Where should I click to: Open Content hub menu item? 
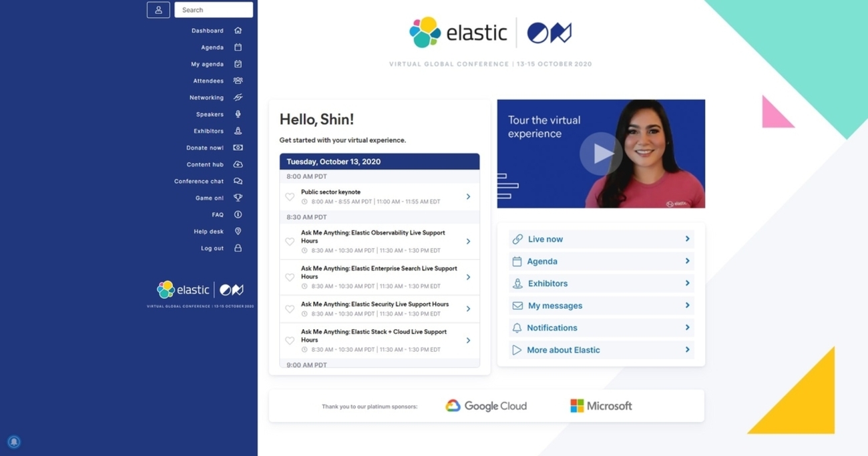pyautogui.click(x=205, y=164)
